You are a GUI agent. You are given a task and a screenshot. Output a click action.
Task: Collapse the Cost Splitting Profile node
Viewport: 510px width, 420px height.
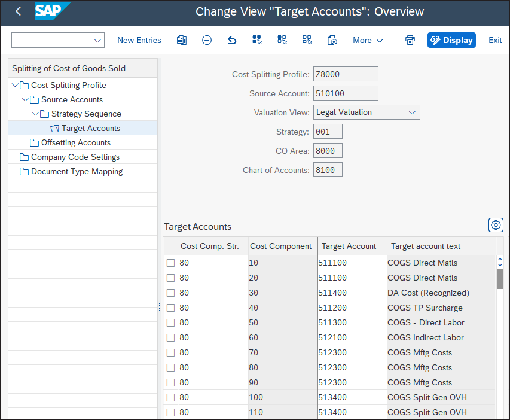[15, 85]
